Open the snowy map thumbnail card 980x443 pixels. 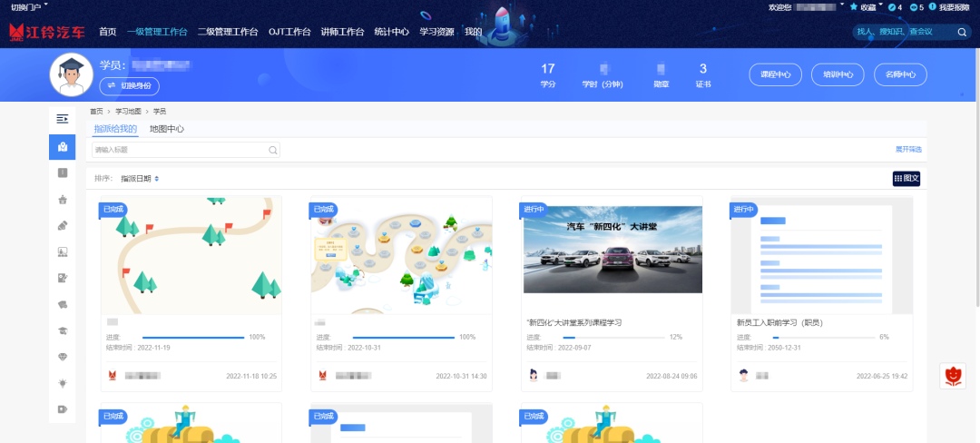(401, 255)
